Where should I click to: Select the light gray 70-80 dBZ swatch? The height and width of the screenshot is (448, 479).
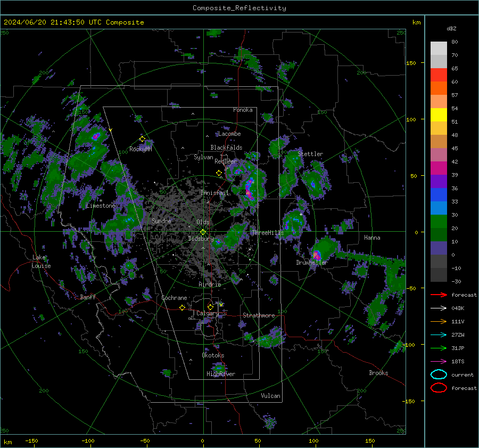439,48
